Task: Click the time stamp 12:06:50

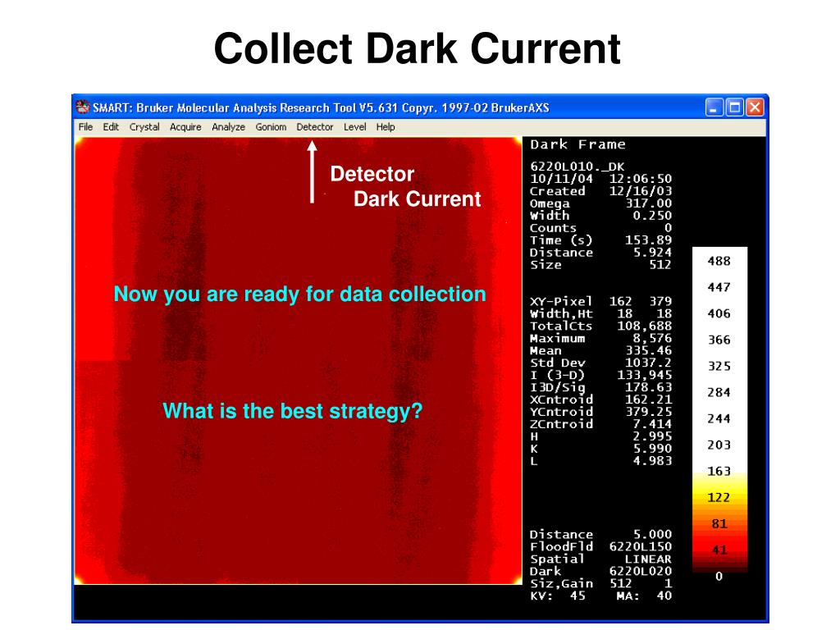Action: click(x=640, y=178)
